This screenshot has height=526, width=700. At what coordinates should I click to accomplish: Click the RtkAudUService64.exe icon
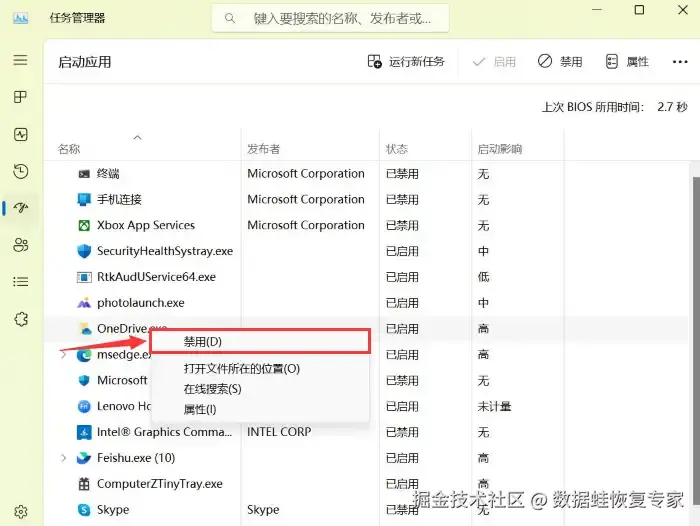click(x=84, y=277)
